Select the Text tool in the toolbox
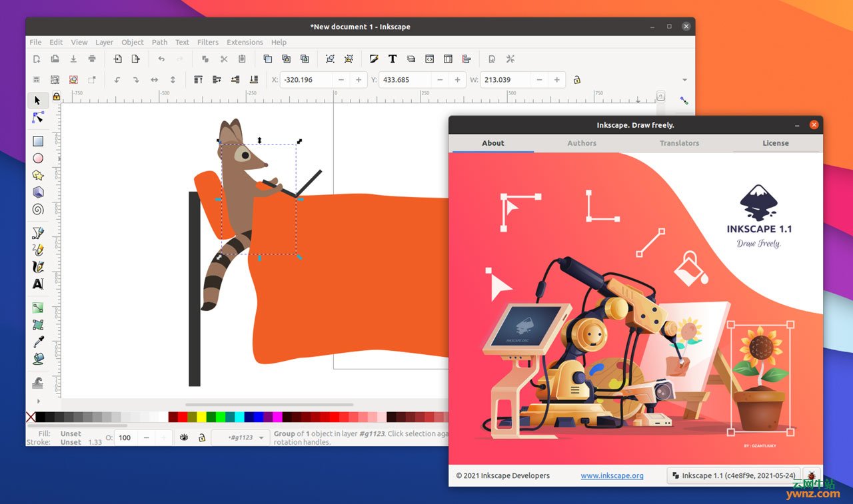 [38, 284]
